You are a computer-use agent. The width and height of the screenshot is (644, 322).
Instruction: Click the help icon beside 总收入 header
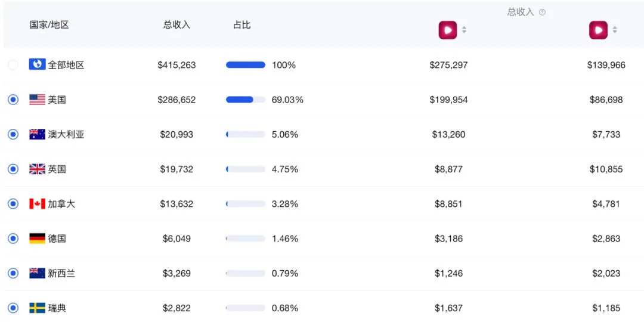click(x=542, y=13)
